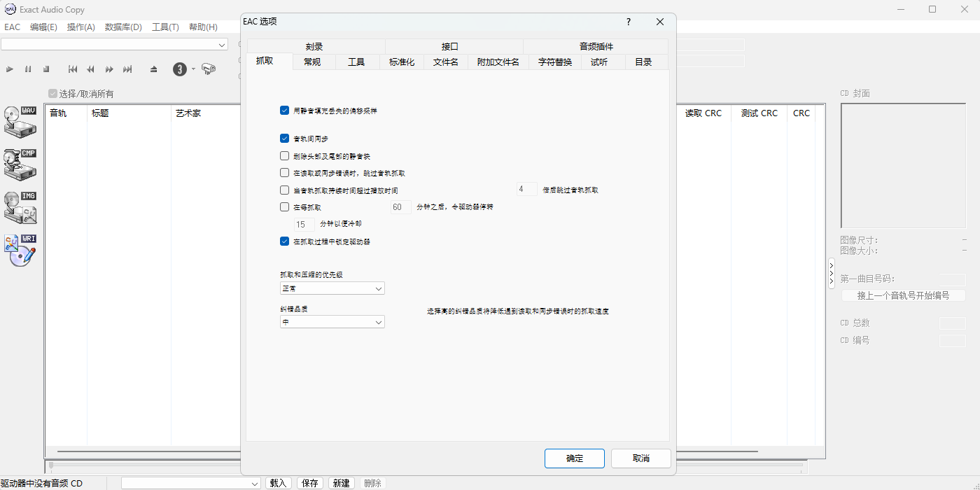Open the 操作(A) menu

pos(81,27)
